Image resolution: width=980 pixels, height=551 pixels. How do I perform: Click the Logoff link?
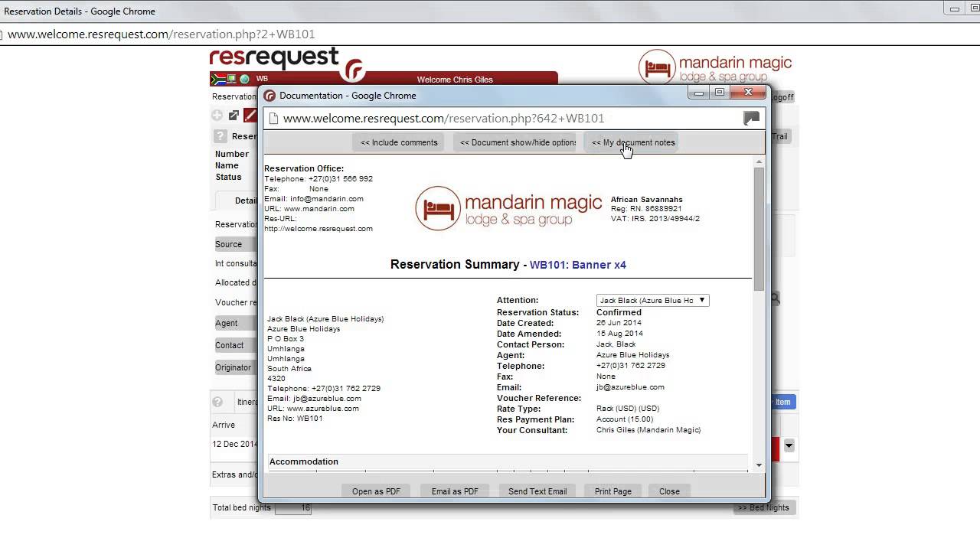(x=782, y=97)
